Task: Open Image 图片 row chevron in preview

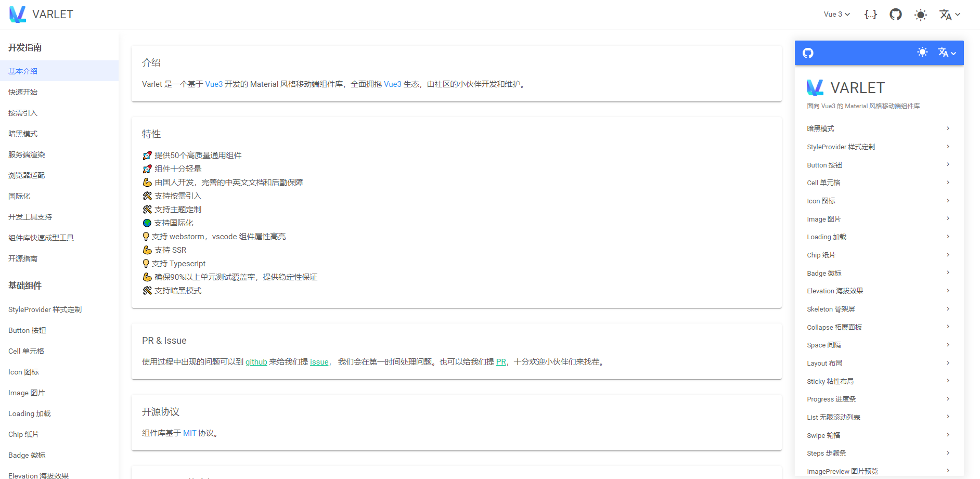Action: tap(948, 218)
